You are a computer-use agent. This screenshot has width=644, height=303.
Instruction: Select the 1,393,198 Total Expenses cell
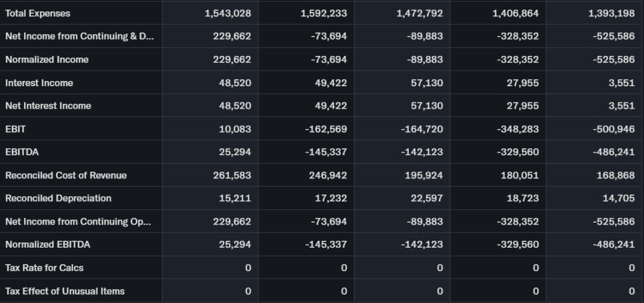611,13
